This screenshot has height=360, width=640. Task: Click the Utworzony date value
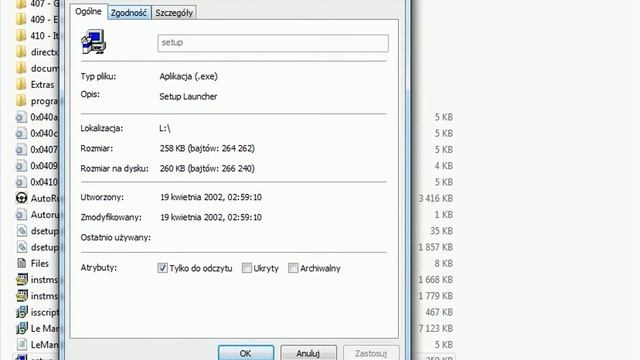click(x=211, y=197)
